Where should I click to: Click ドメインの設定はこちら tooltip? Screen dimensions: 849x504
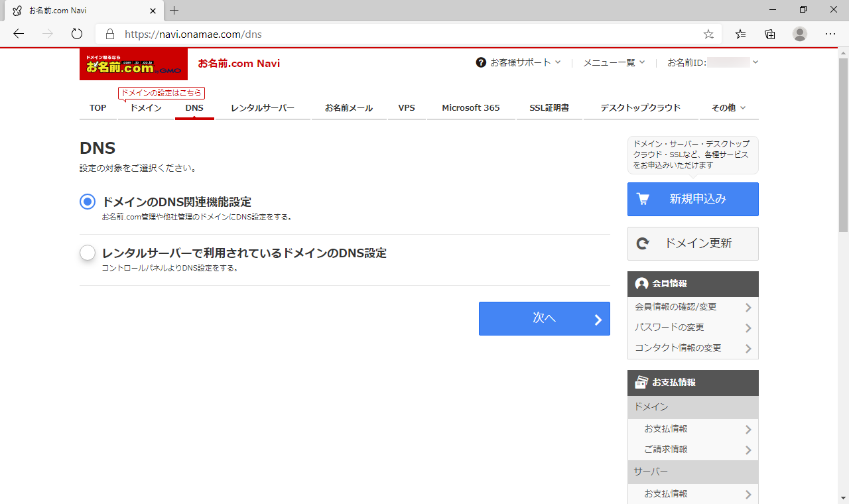pyautogui.click(x=161, y=94)
